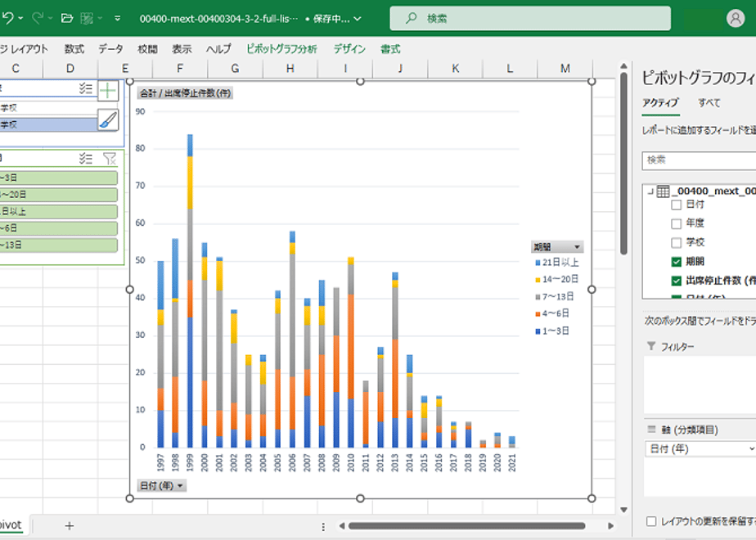Click the filter funnel icon in the field pane
756x540 pixels.
click(651, 346)
